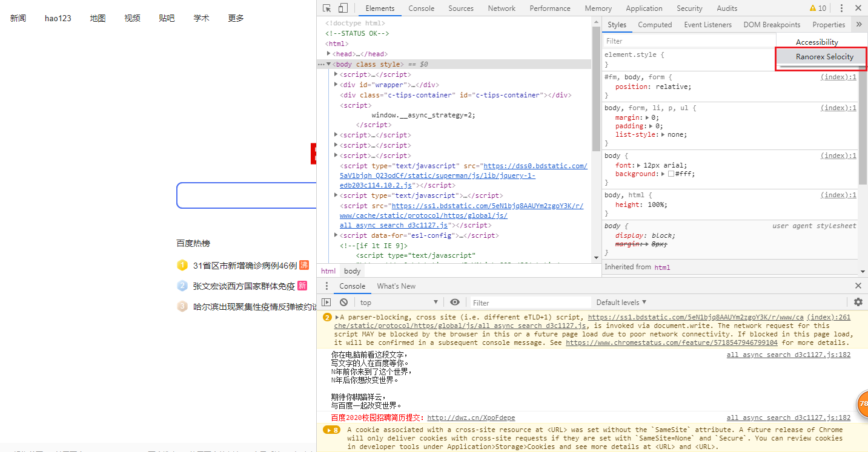This screenshot has height=452, width=868.
Task: Switch to the Computed styles tab
Action: (655, 24)
